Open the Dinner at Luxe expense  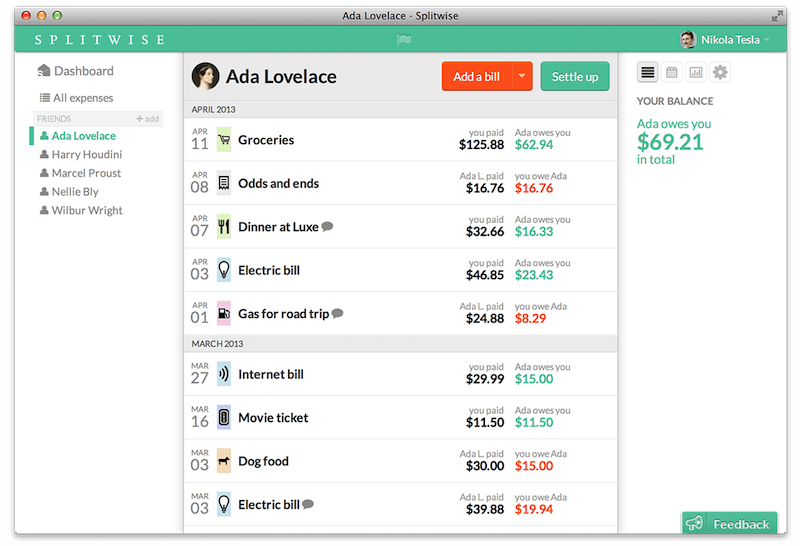click(x=401, y=227)
